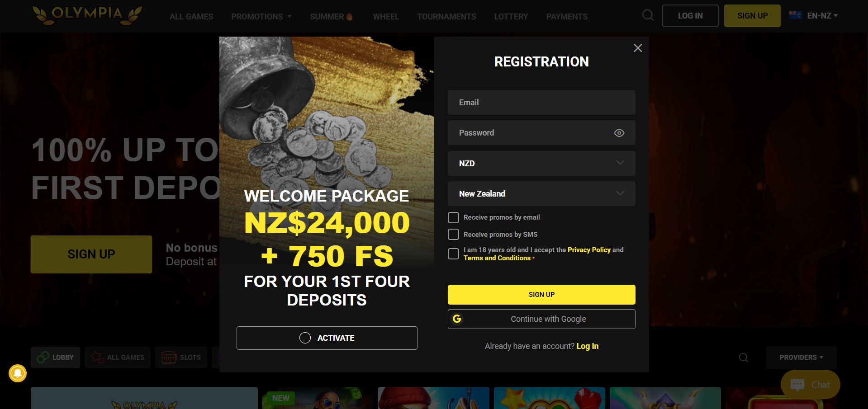Close the registration dialog with X
Screen dimensions: 868x409
pyautogui.click(x=638, y=48)
